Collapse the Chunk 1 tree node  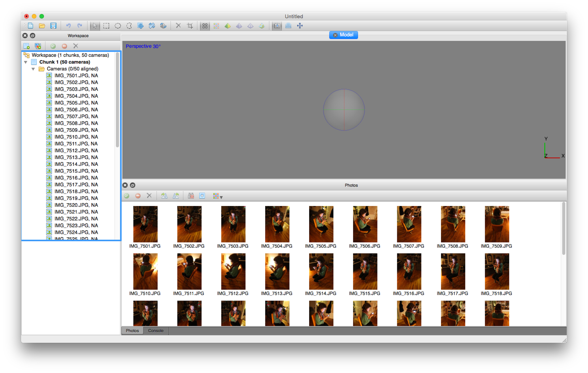[x=26, y=62]
